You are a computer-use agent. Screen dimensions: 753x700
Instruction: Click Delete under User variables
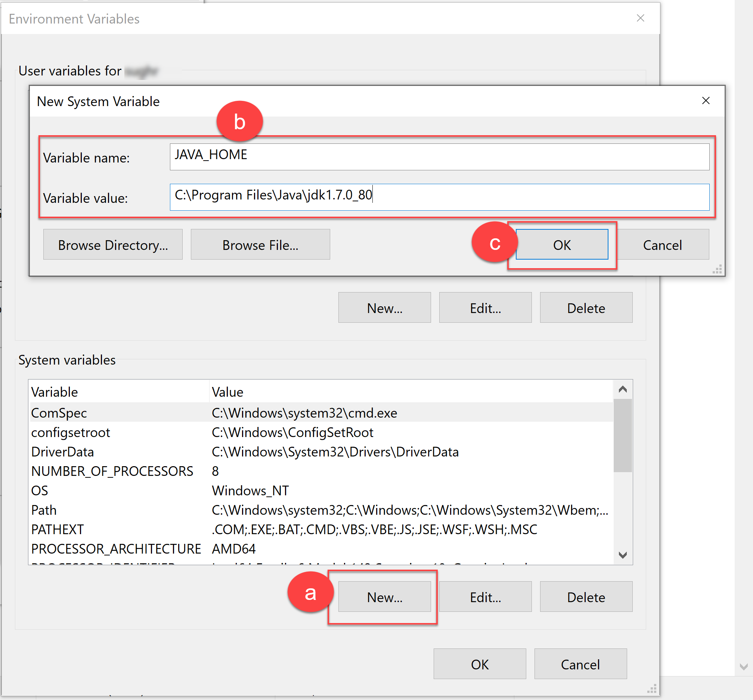pos(586,307)
